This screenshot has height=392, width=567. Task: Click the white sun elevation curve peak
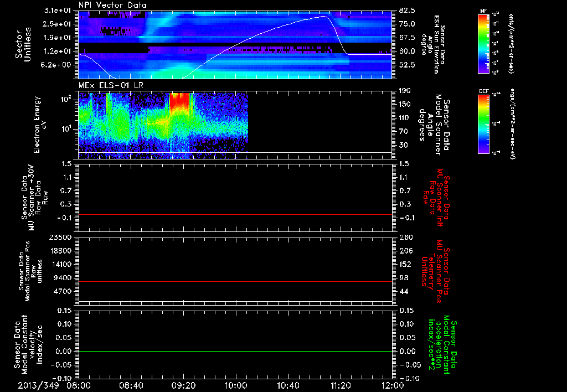click(x=323, y=16)
